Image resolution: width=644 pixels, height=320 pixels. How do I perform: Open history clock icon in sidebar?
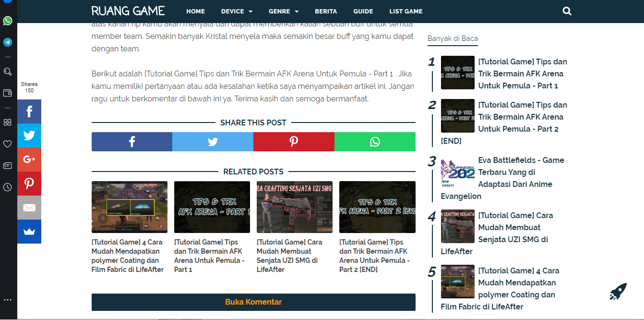(x=8, y=187)
